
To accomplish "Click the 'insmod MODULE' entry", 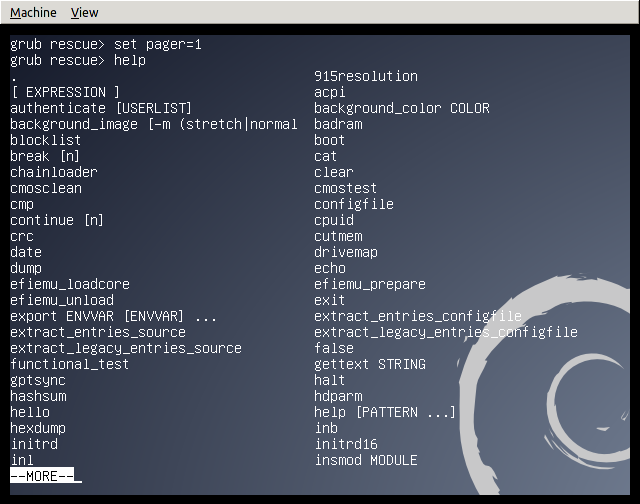I will (366, 460).
